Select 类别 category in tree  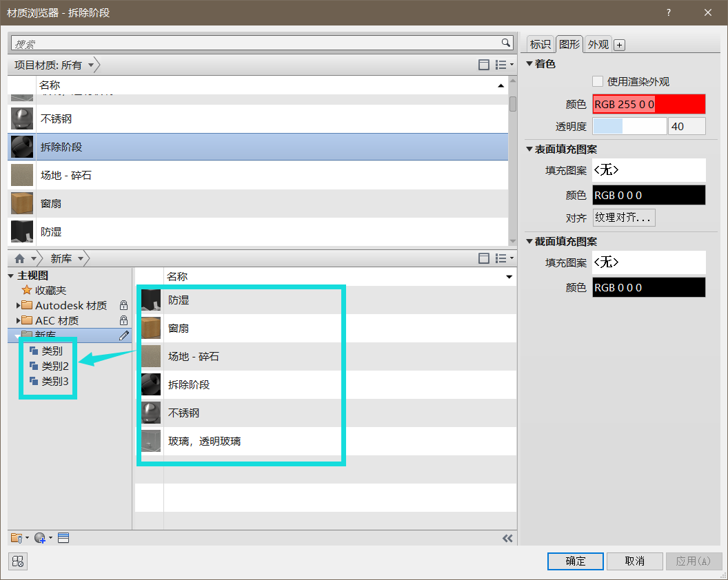coord(46,351)
